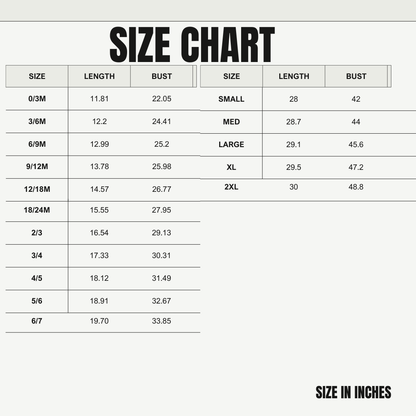Click the SIZE CHART title
Screen dimensions: 416x416
point(192,45)
